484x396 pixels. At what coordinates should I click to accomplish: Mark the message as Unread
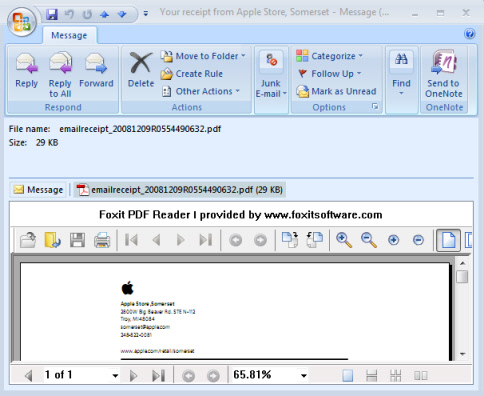pyautogui.click(x=336, y=91)
